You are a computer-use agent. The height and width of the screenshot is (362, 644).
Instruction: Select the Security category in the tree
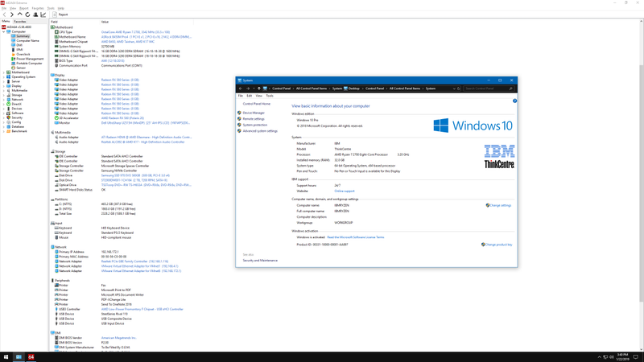click(x=17, y=117)
